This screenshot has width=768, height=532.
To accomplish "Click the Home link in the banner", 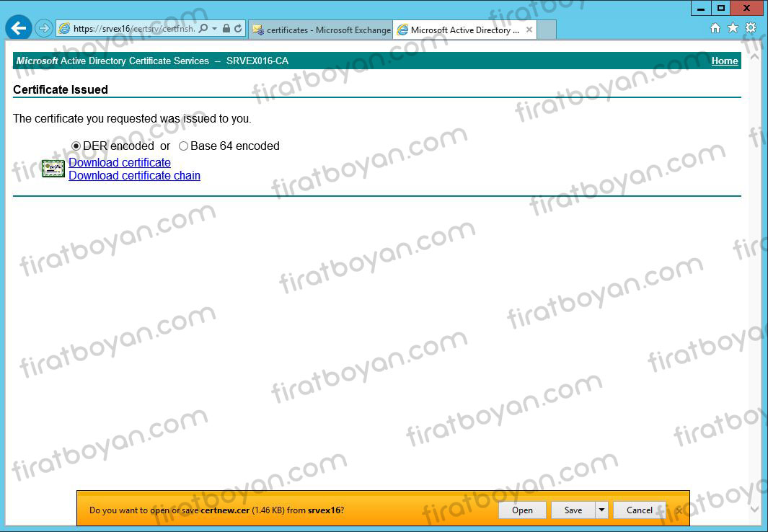I will click(725, 61).
